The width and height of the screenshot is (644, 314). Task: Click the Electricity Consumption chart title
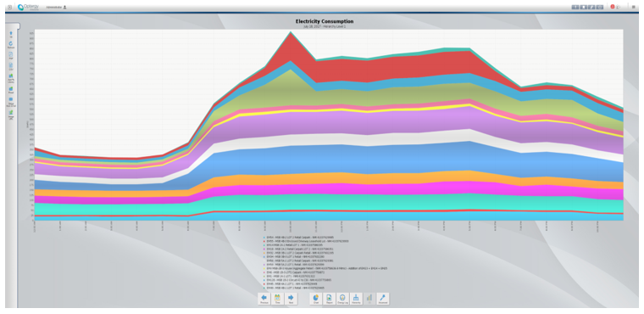coord(325,21)
